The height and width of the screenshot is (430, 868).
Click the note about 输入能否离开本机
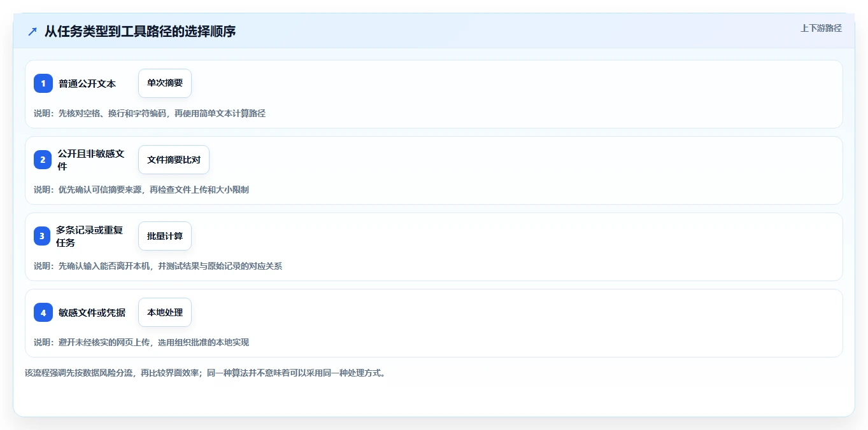pyautogui.click(x=158, y=266)
